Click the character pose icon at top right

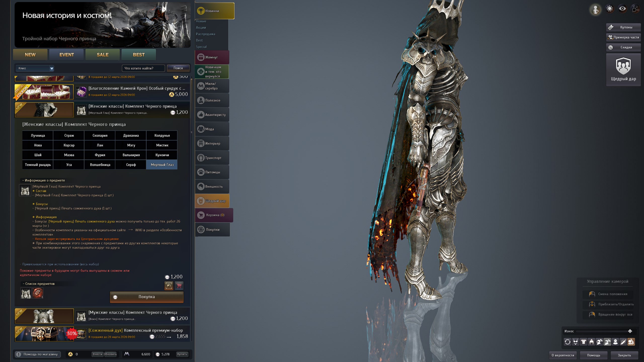tap(595, 10)
